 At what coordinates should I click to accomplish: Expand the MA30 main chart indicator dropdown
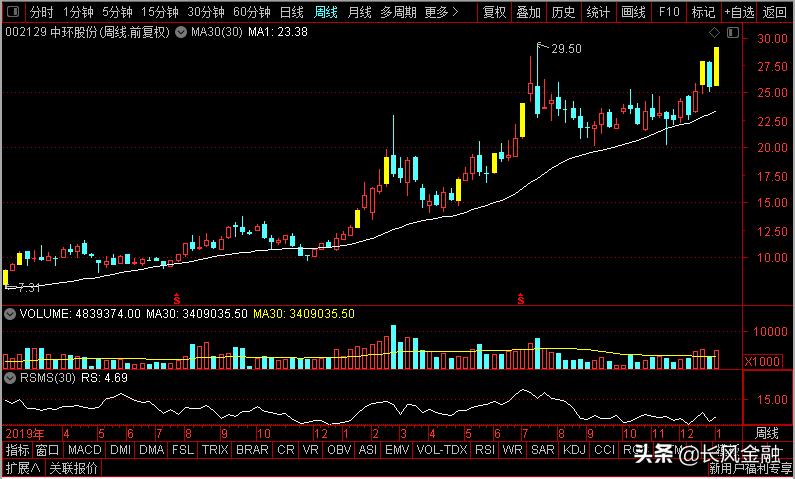[181, 33]
